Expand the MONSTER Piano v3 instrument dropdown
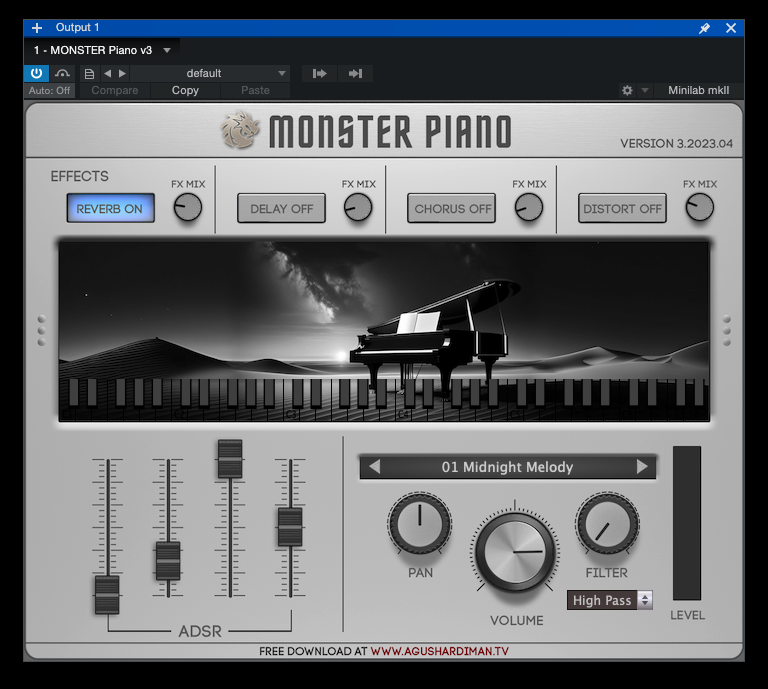This screenshot has width=768, height=689. click(167, 50)
